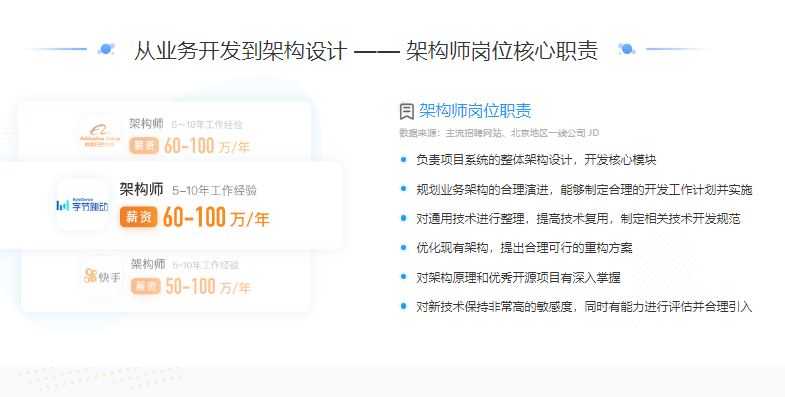Click the 60-100万/年 salary on ByteDance card
The width and height of the screenshot is (785, 397).
216,217
